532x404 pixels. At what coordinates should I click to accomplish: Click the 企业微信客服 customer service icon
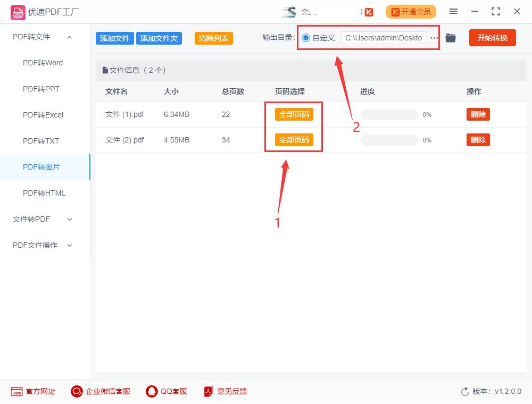point(76,391)
